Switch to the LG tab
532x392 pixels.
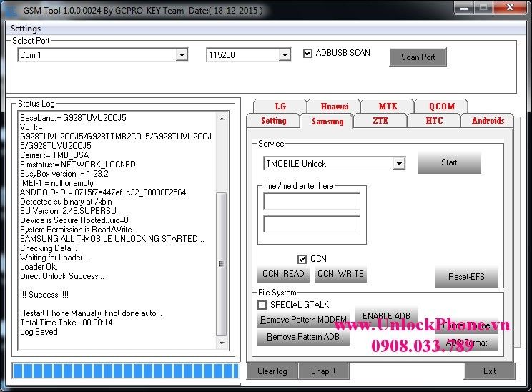point(280,106)
